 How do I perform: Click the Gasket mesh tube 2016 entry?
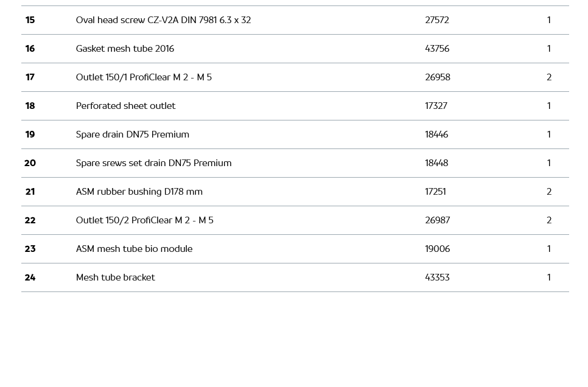(x=125, y=49)
